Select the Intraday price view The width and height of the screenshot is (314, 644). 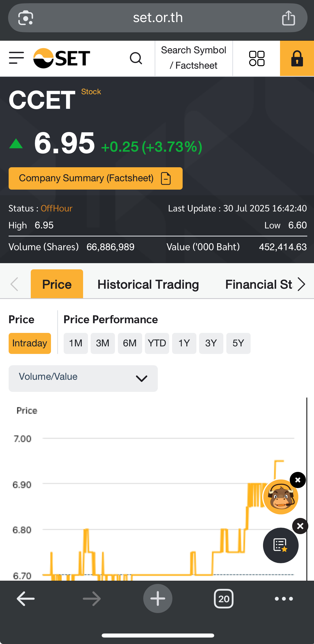(30, 343)
